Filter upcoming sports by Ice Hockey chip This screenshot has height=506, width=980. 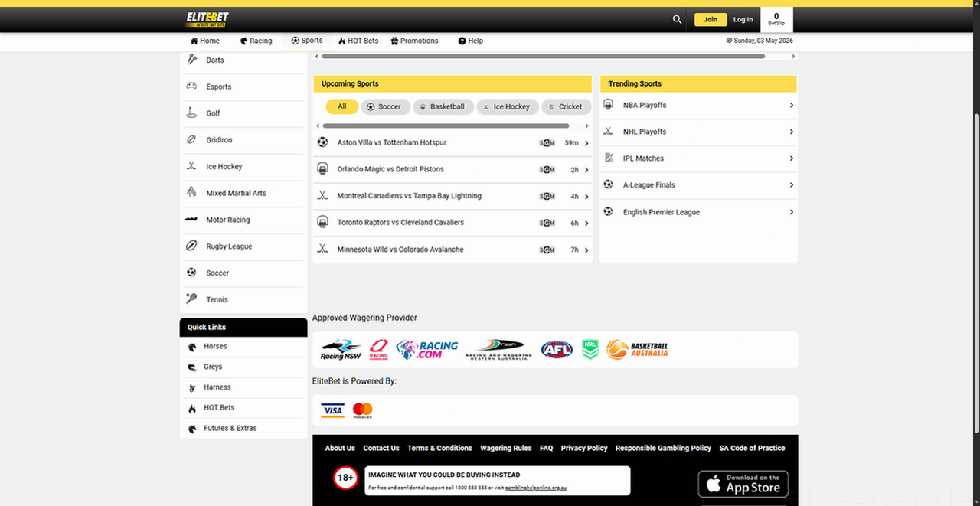click(x=508, y=106)
